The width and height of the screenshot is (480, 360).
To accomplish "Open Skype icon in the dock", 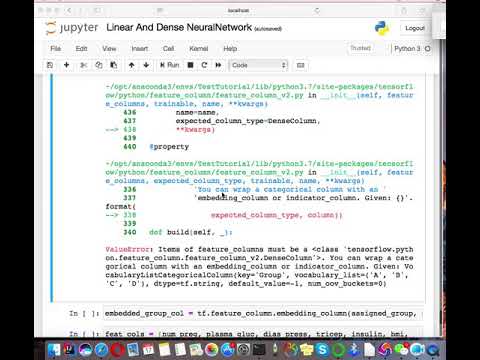I will 322,350.
